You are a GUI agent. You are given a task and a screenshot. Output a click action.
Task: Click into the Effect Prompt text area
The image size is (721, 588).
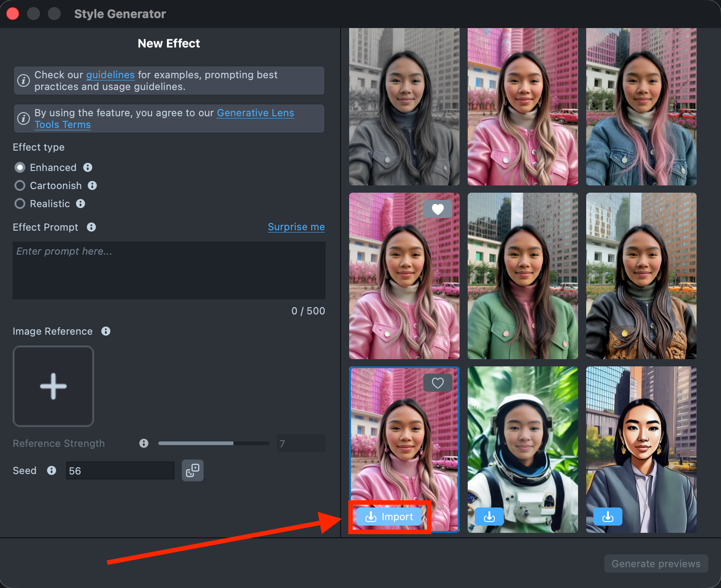point(169,270)
